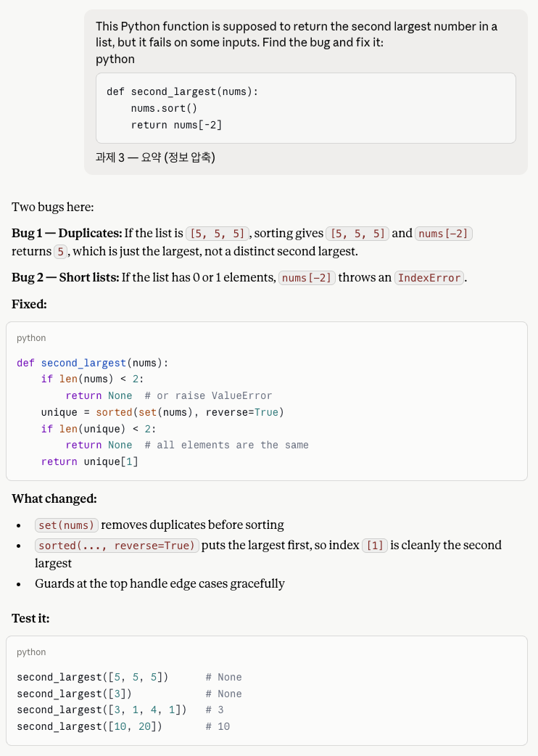Click the 'What changed:' heading
Viewport: 538px width, 756px height.
click(x=54, y=498)
